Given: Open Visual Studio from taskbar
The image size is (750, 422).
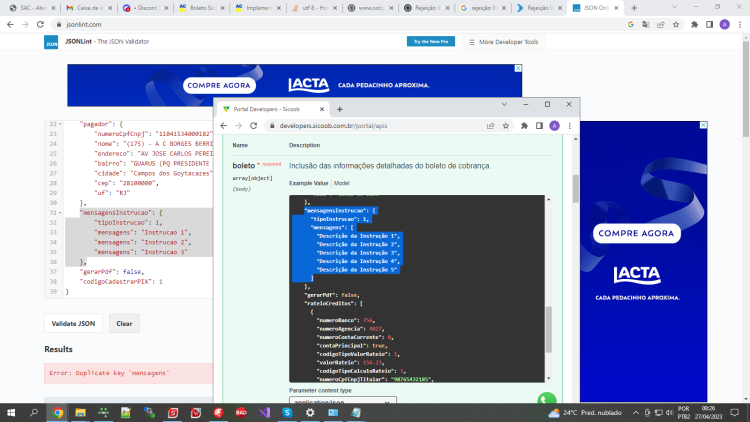Looking at the screenshot, I should [264, 412].
